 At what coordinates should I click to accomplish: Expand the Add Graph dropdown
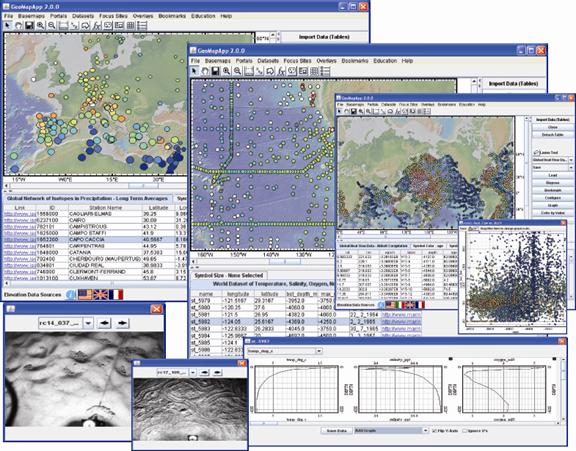391,430
